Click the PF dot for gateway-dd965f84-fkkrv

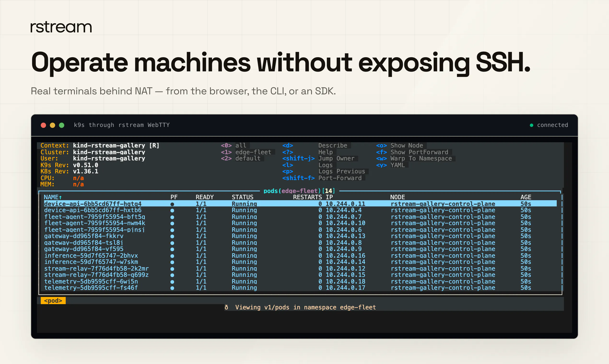pyautogui.click(x=172, y=236)
